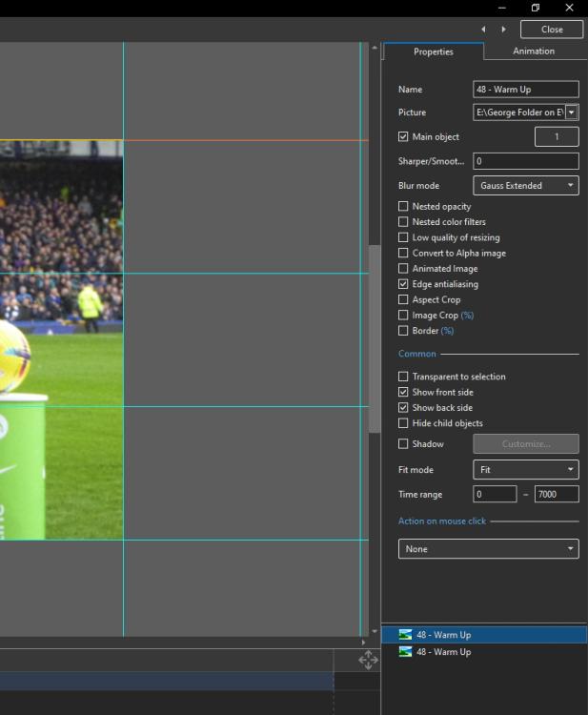Viewport: 588px width, 715px height.
Task: Open the Blur mode dropdown
Action: (x=525, y=186)
